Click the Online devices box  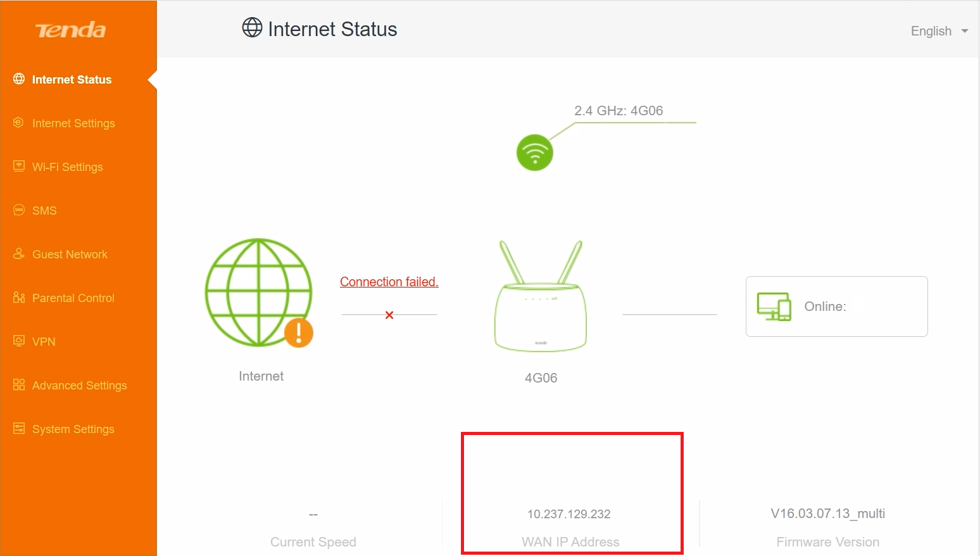[x=837, y=306]
